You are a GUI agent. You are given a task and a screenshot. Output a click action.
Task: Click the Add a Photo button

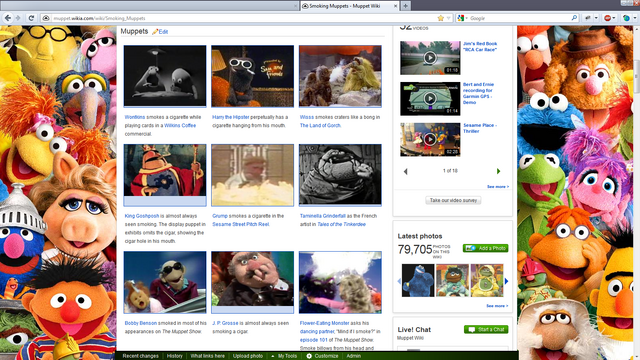pyautogui.click(x=485, y=248)
